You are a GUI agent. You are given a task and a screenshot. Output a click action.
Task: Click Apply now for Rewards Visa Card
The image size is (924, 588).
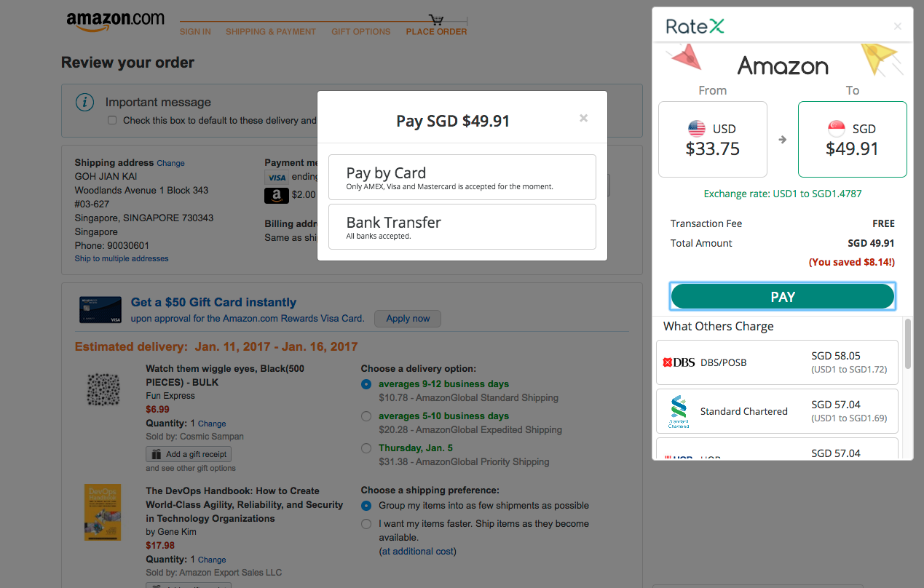pos(408,319)
